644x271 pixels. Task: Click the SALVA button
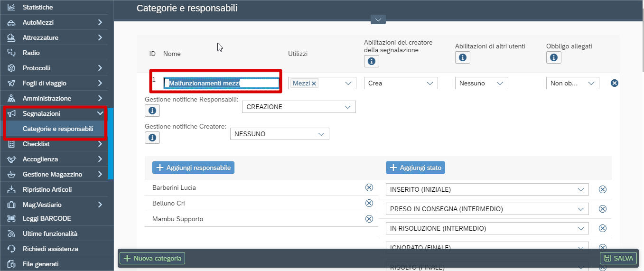pyautogui.click(x=618, y=258)
